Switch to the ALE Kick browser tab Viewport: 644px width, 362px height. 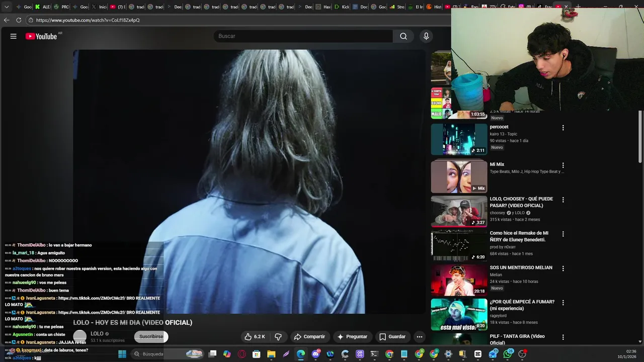click(x=43, y=7)
